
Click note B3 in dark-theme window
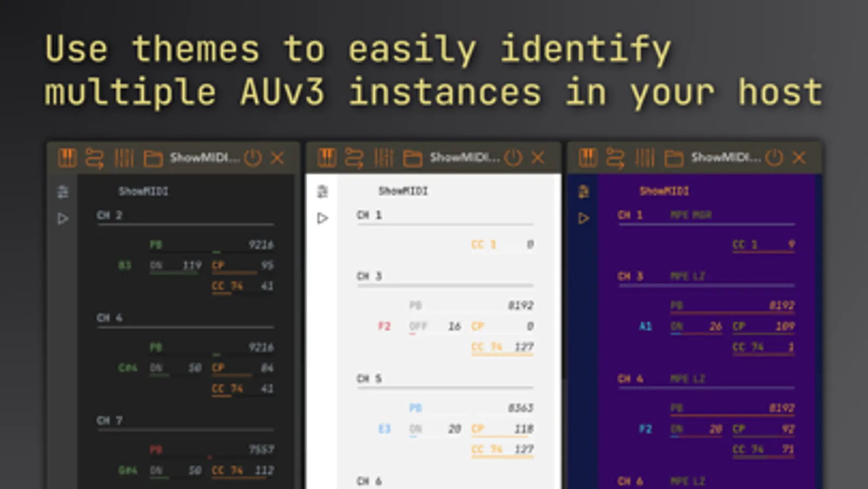(125, 266)
